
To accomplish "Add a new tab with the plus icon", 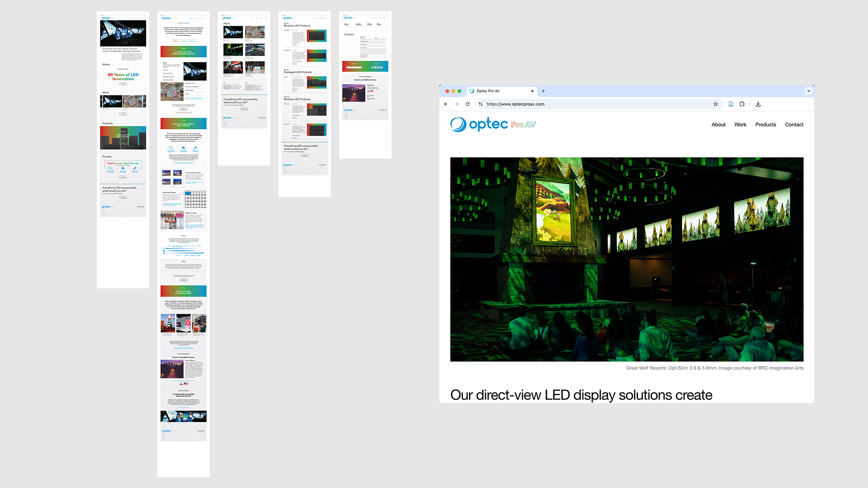I will pos(543,91).
